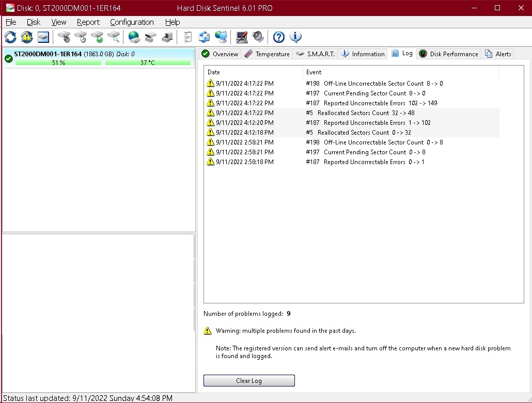Click the Hard Disk Sentinel title bar app icon
This screenshot has height=403, width=532.
[x=10, y=8]
